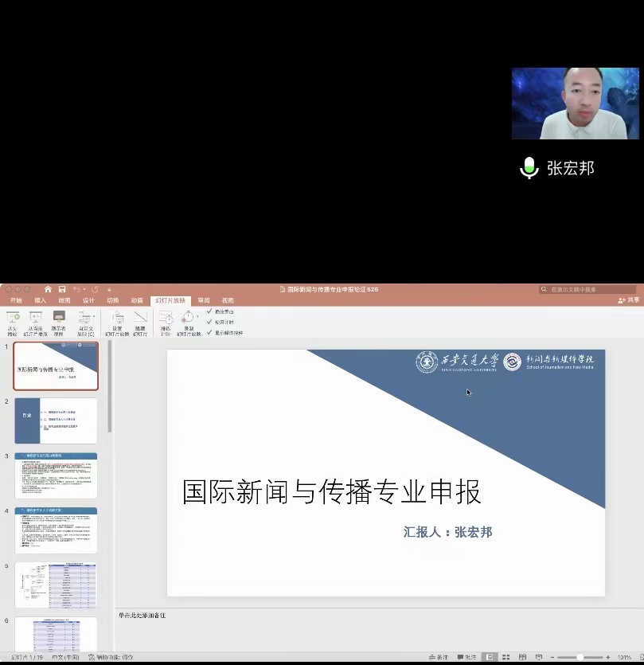Toggle the play narrations (播放旁白) checkbox
The height and width of the screenshot is (665, 644).
pos(209,311)
